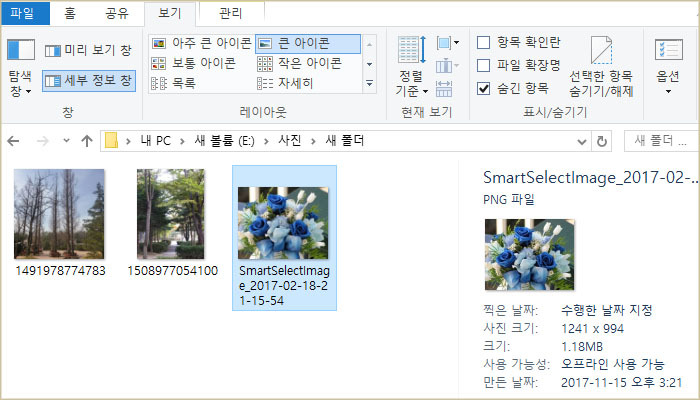Open the 탐색 창 navigation pane menu

coord(21,68)
